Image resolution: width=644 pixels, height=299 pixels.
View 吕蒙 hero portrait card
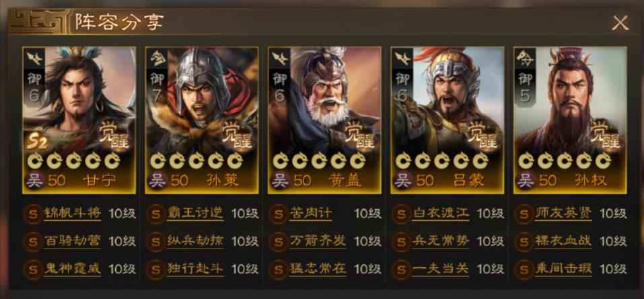(448, 120)
